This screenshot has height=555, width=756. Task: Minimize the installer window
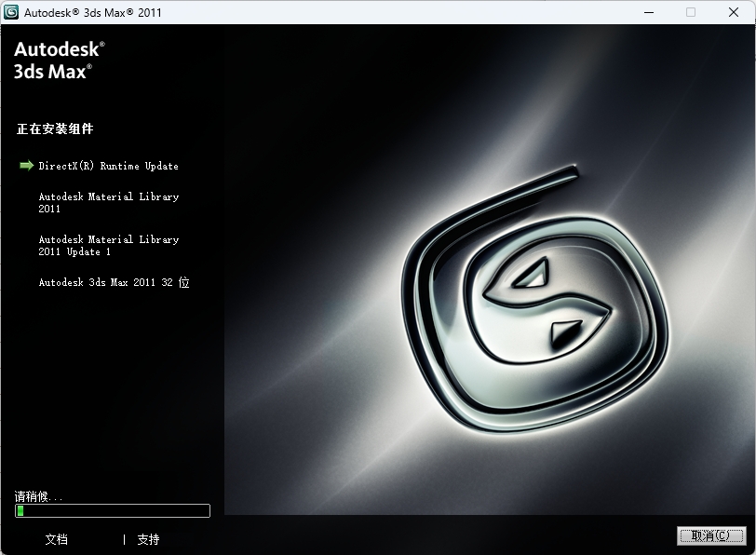click(647, 12)
